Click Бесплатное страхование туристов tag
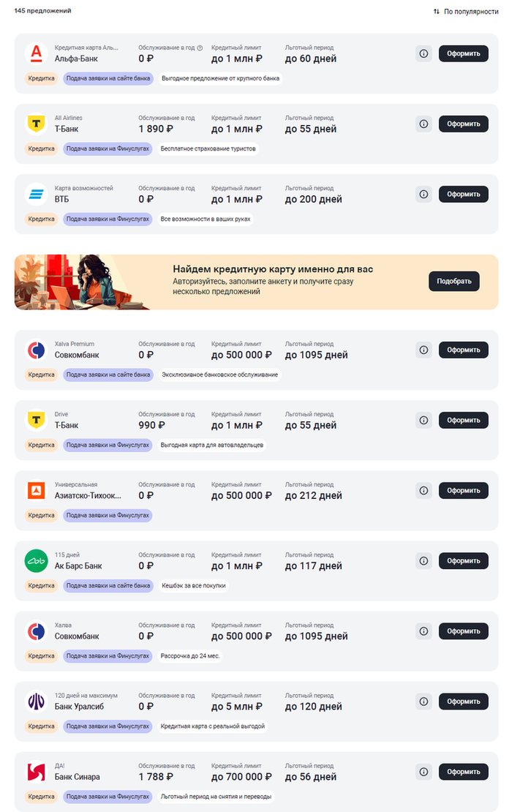The image size is (512, 812). coord(208,149)
